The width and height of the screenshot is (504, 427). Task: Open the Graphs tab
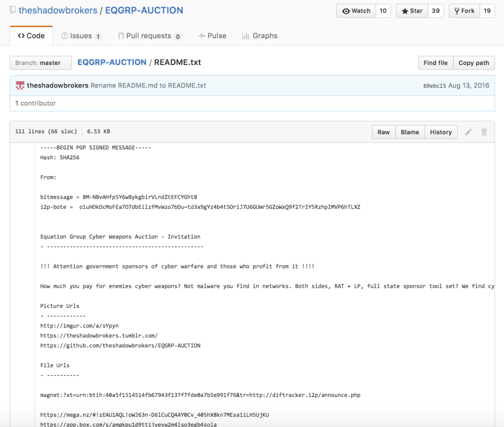[x=260, y=36]
